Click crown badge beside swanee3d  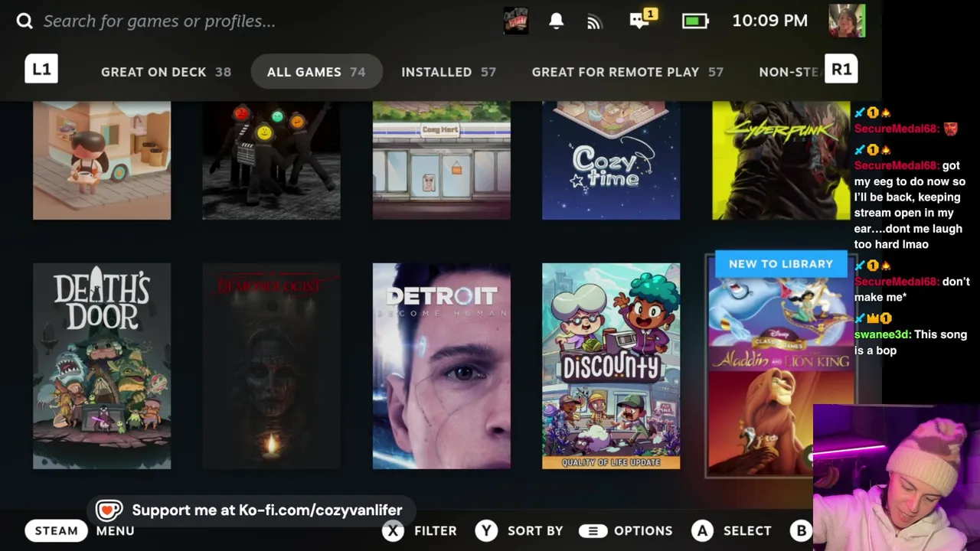[871, 318]
